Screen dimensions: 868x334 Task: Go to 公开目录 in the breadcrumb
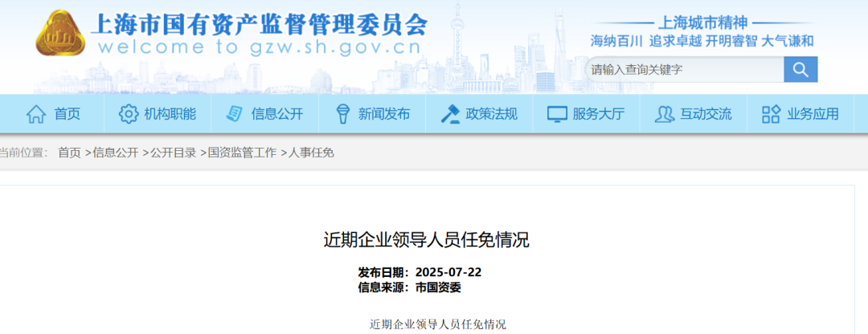(174, 153)
